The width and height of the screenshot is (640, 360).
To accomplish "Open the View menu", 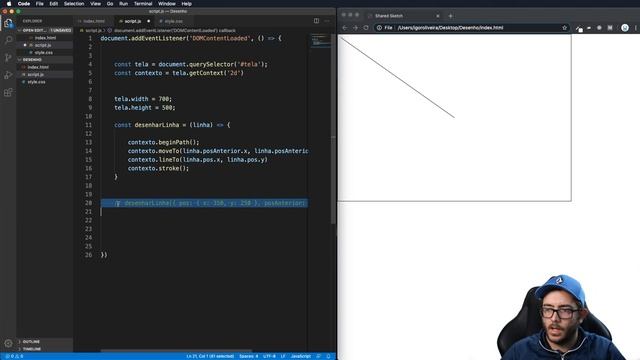I will [96, 4].
